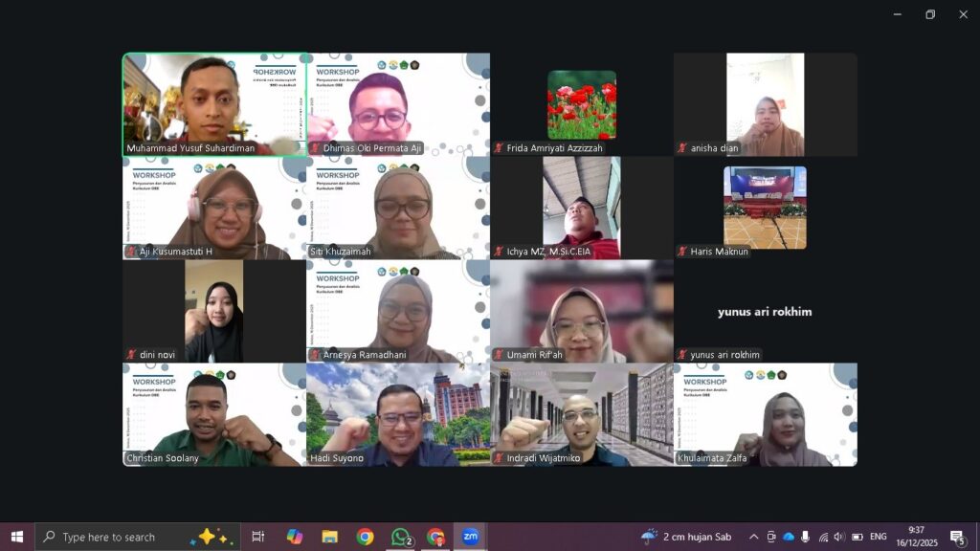Image resolution: width=980 pixels, height=551 pixels.
Task: Click the muted mic icon beside Arnesya Ramadhani
Action: point(315,354)
